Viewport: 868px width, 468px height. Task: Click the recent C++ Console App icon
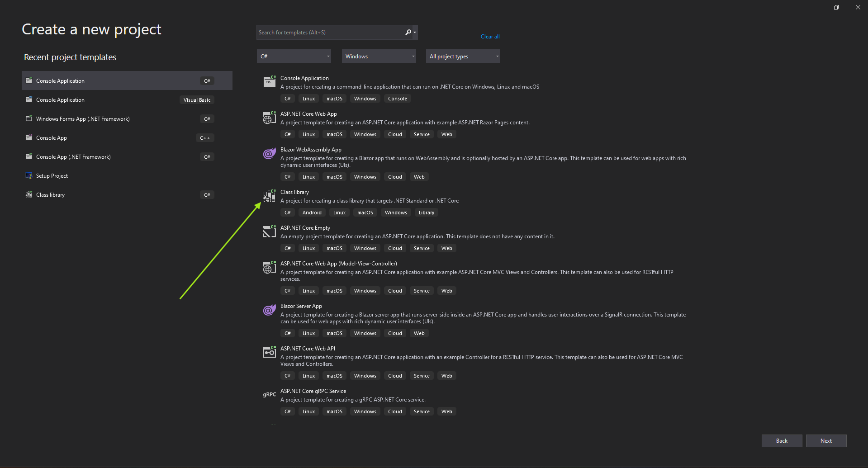click(29, 137)
